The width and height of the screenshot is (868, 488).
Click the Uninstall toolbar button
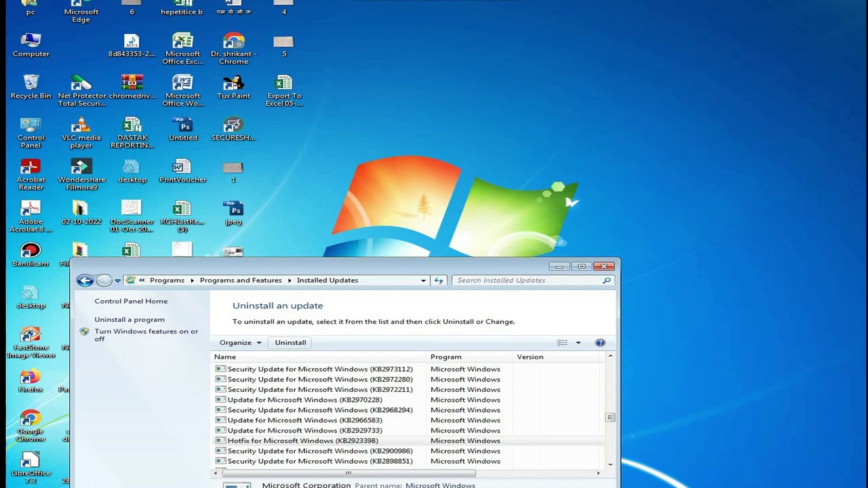[x=290, y=343]
